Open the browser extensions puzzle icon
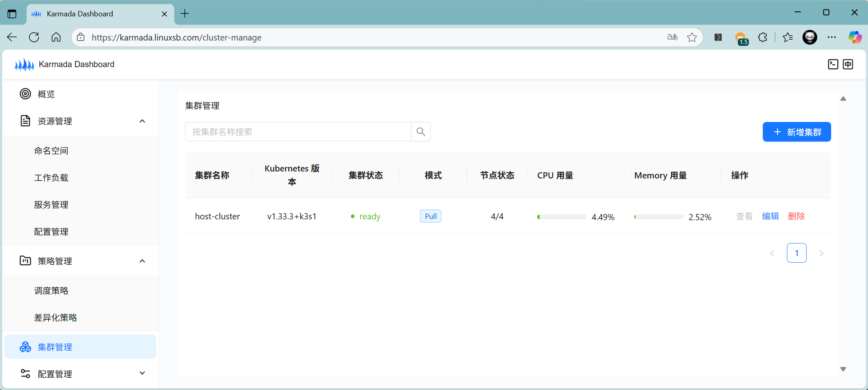Viewport: 868px width, 390px height. pyautogui.click(x=762, y=37)
